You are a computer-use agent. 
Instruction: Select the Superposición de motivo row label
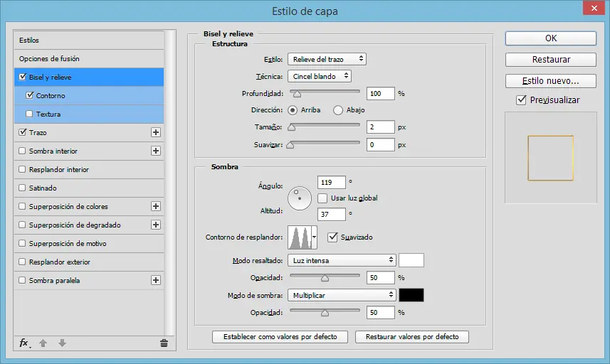(68, 244)
